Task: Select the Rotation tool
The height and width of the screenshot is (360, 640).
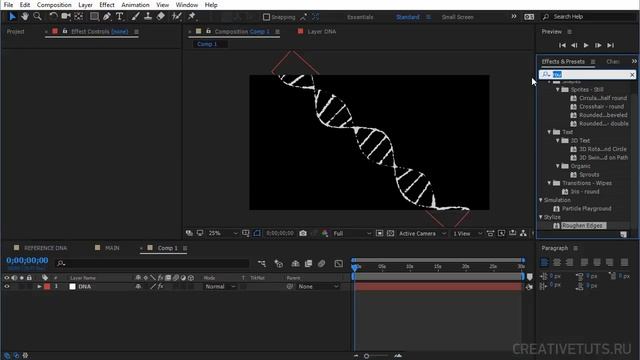Action: coord(53,17)
